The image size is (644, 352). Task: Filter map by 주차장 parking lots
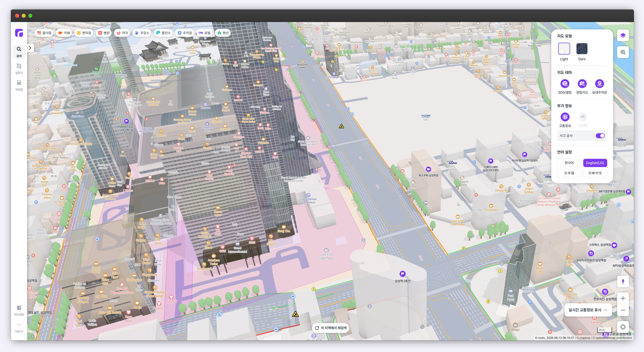point(185,33)
